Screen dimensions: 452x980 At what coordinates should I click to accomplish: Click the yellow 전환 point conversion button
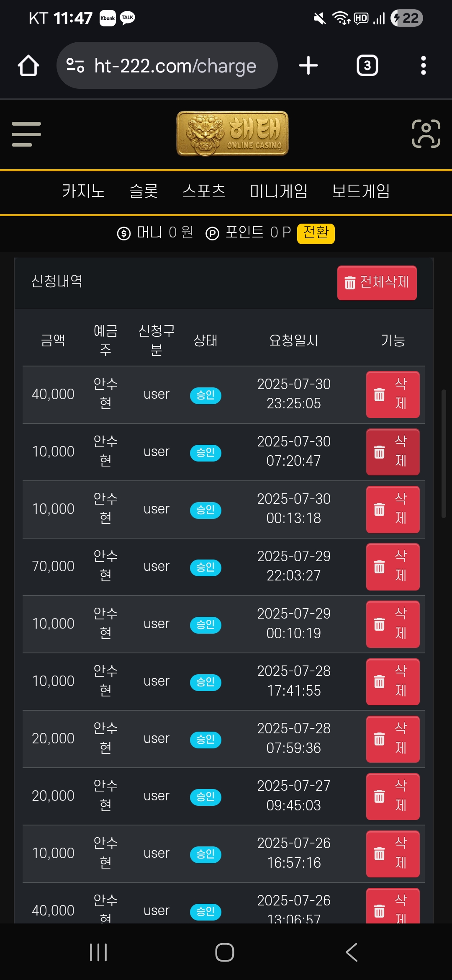316,233
